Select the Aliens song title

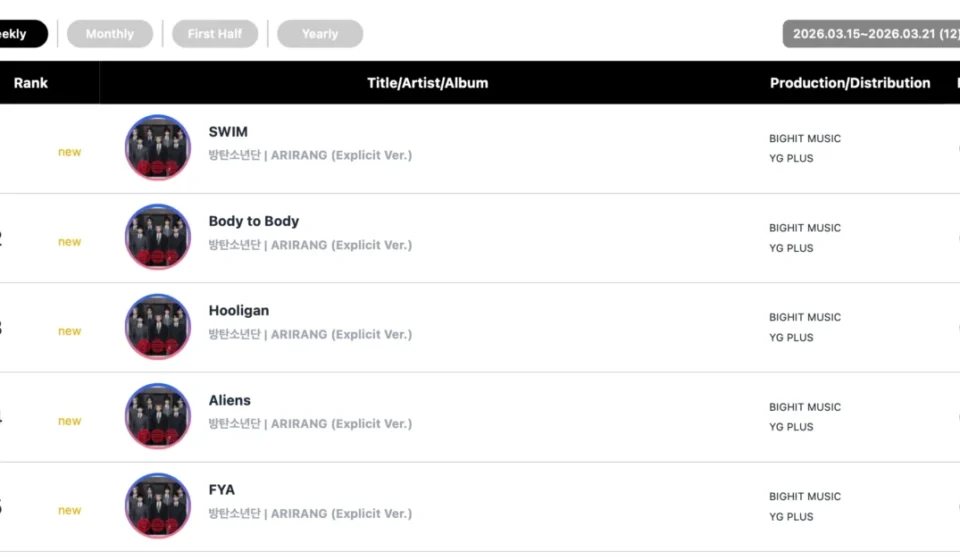click(229, 401)
